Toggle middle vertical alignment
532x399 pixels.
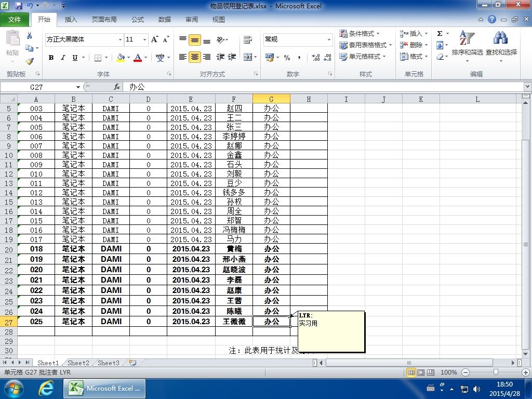click(x=194, y=39)
